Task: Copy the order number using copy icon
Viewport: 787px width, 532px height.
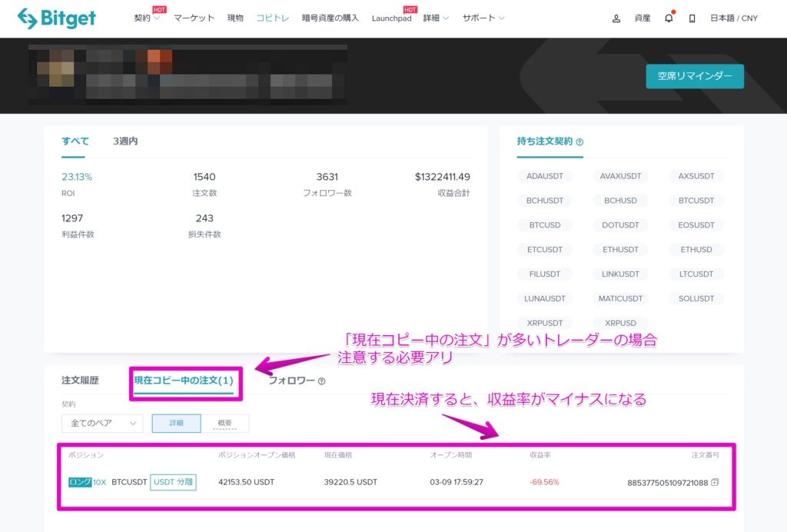Action: coord(715,483)
